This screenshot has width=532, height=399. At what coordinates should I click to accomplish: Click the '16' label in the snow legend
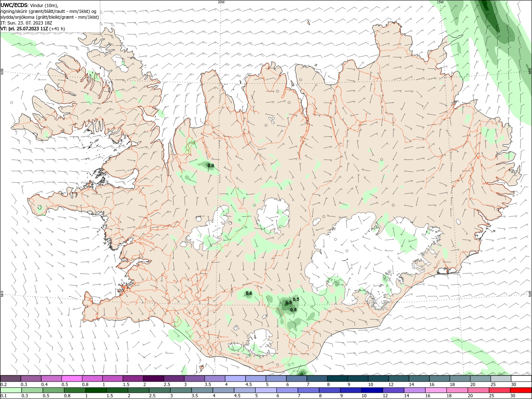(x=432, y=384)
